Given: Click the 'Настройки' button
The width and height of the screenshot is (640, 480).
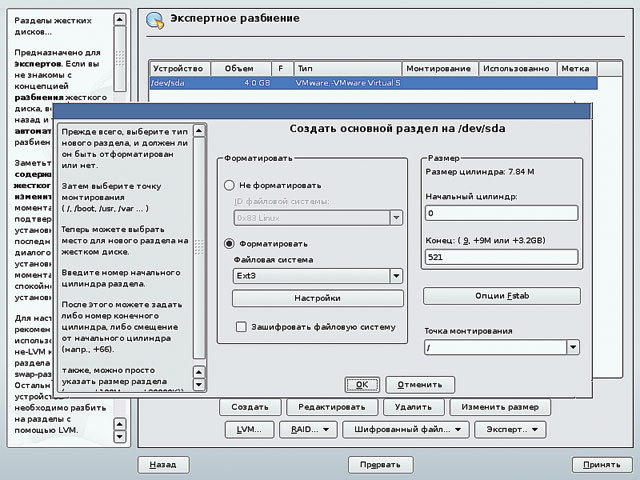Looking at the screenshot, I should tap(318, 298).
